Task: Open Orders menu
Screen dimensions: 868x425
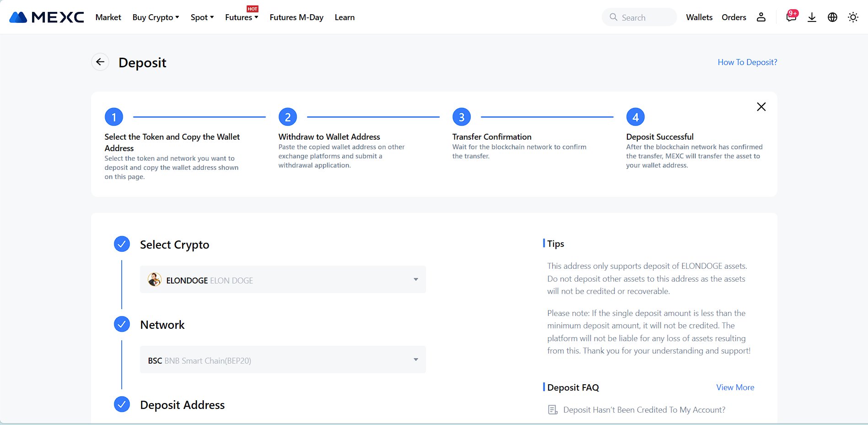Action: pos(734,17)
